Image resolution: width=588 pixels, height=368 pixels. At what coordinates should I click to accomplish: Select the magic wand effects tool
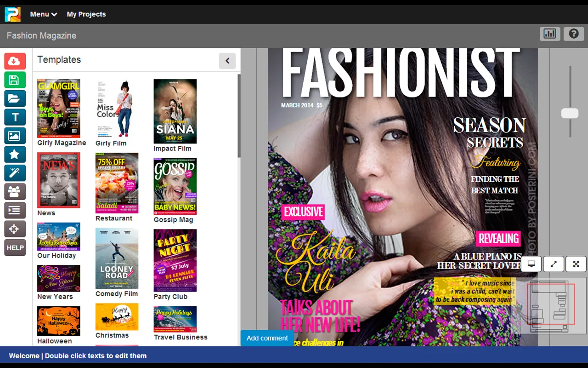click(x=15, y=173)
